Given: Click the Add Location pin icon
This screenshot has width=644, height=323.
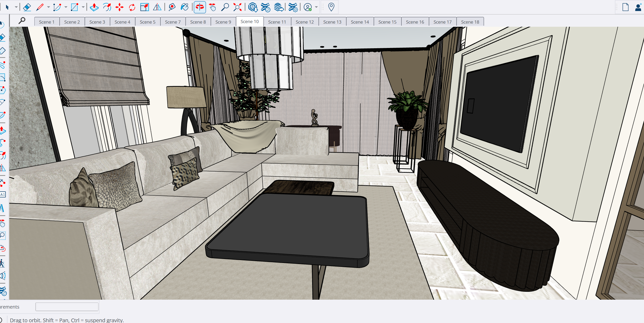Looking at the screenshot, I should coord(331,7).
